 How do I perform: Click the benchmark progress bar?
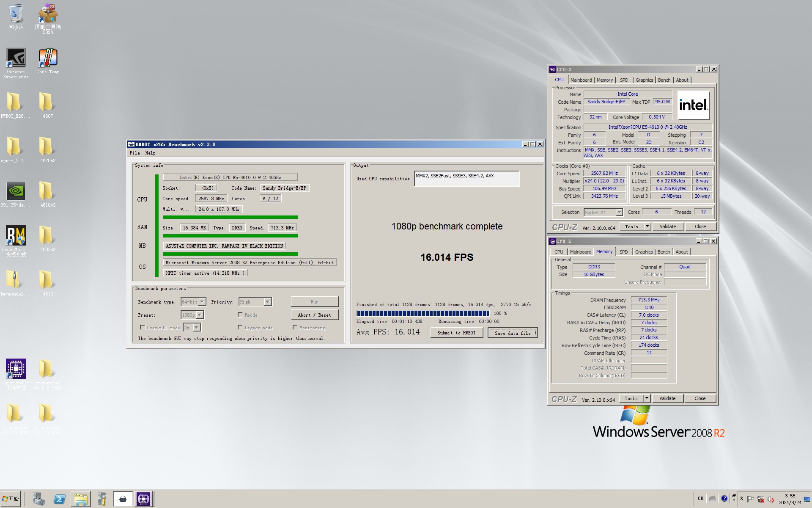click(422, 313)
